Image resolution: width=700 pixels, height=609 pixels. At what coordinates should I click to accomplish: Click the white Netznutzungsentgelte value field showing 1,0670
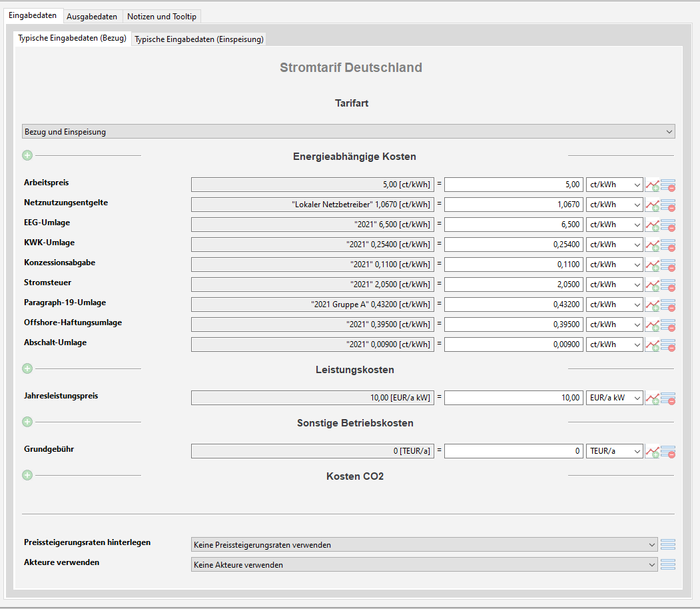tap(514, 205)
